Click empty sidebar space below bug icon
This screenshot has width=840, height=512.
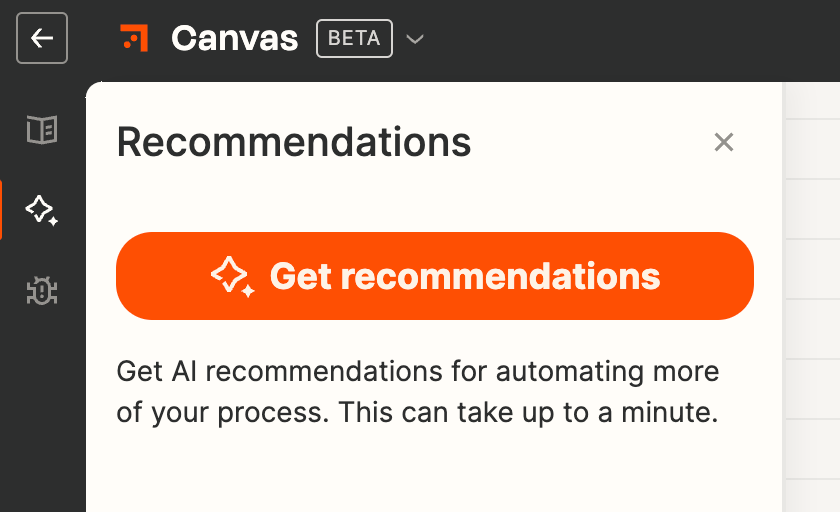point(42,420)
